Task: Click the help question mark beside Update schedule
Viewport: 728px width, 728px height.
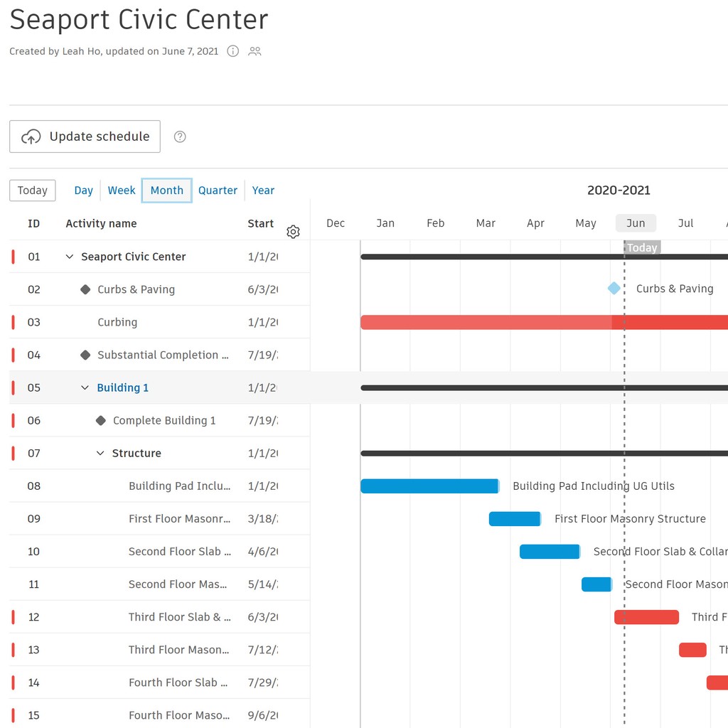Action: [x=180, y=136]
